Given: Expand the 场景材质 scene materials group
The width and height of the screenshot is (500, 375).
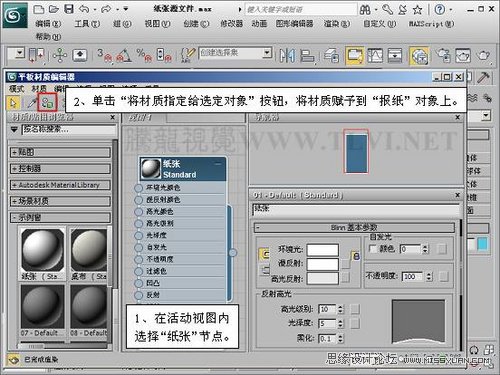Looking at the screenshot, I should pyautogui.click(x=60, y=201).
